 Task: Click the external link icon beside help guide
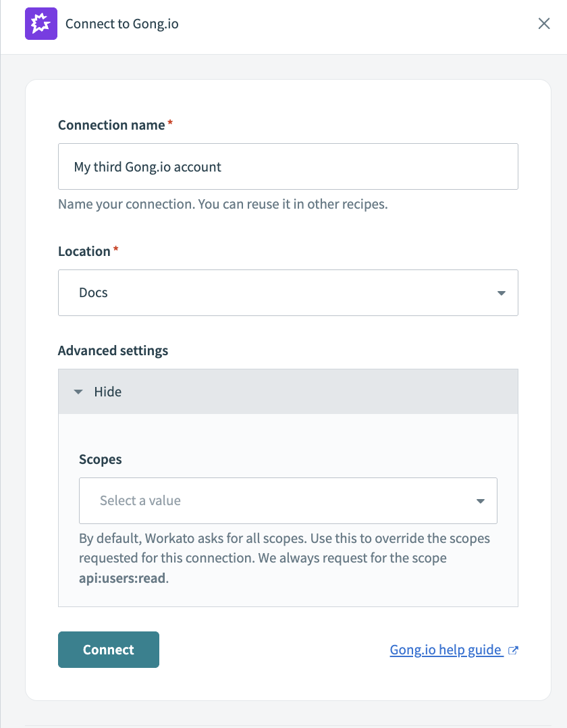coord(513,650)
